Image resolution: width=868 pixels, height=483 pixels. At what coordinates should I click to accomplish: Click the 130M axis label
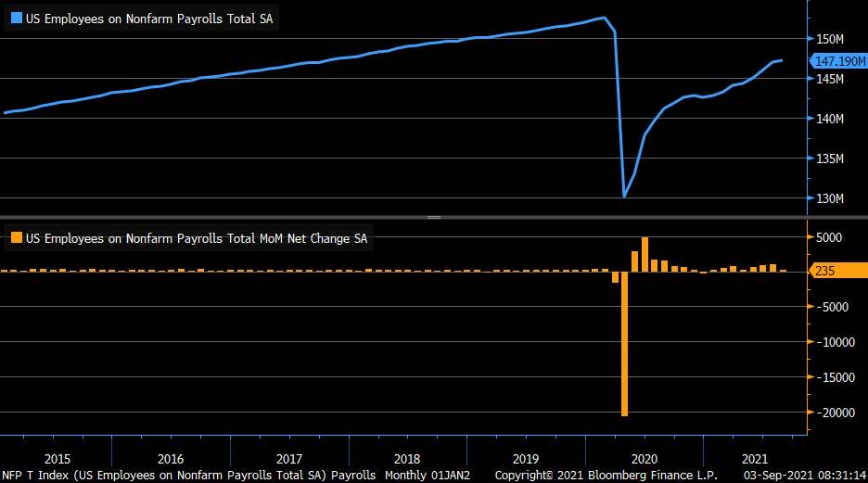pos(830,198)
